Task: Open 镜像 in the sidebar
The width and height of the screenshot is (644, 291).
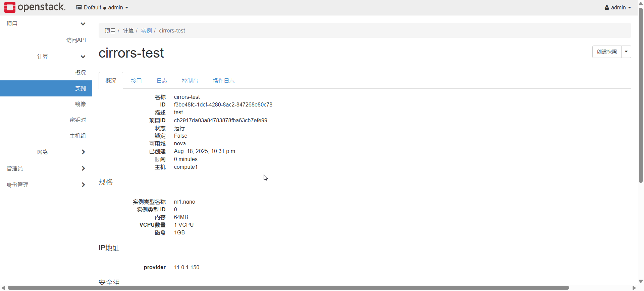Action: click(x=80, y=104)
